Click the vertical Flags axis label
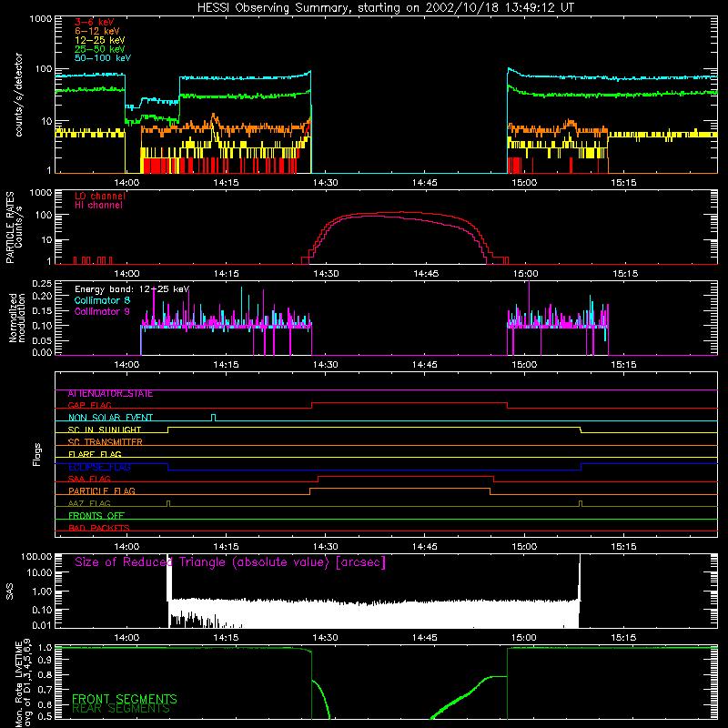Screen dimensions: 728x728 [37, 454]
